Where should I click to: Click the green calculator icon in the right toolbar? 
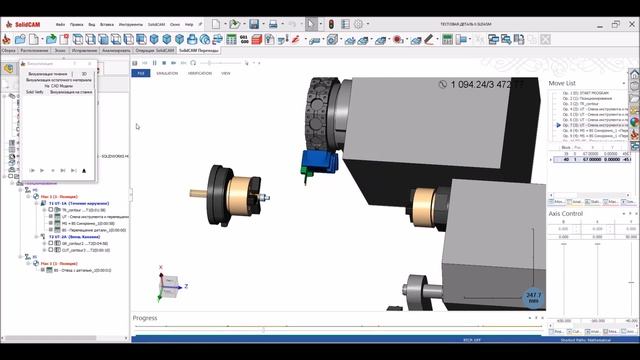[x=447, y=39]
